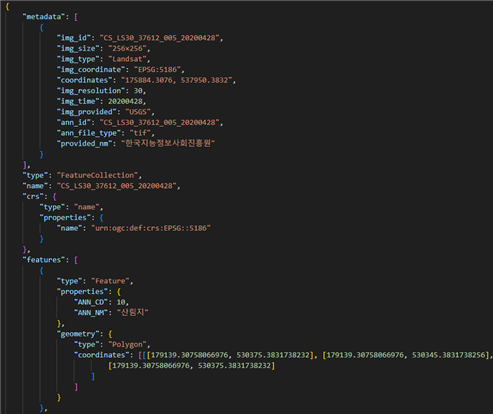Select the "img_id" key
This screenshot has height=414, width=493.
pyautogui.click(x=76, y=38)
